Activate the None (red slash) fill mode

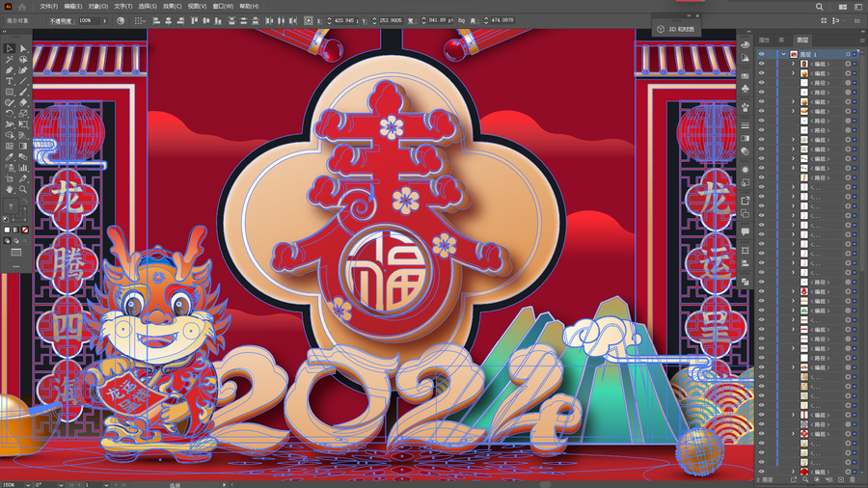click(25, 230)
